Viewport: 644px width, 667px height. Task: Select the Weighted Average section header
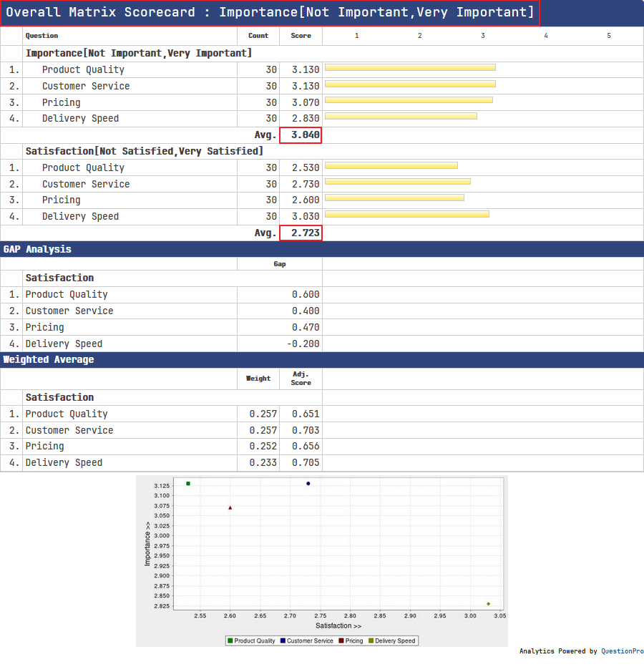[x=49, y=359]
